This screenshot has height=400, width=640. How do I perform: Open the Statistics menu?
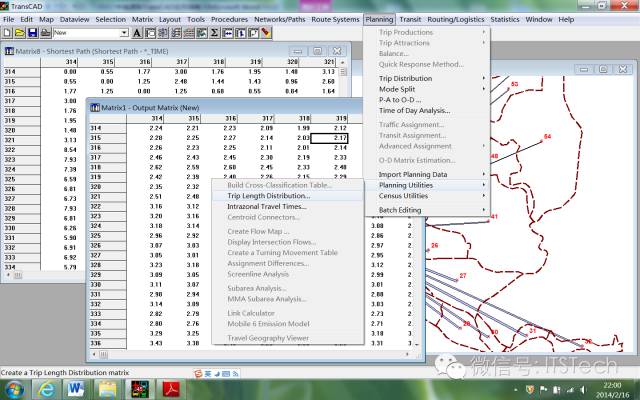505,19
